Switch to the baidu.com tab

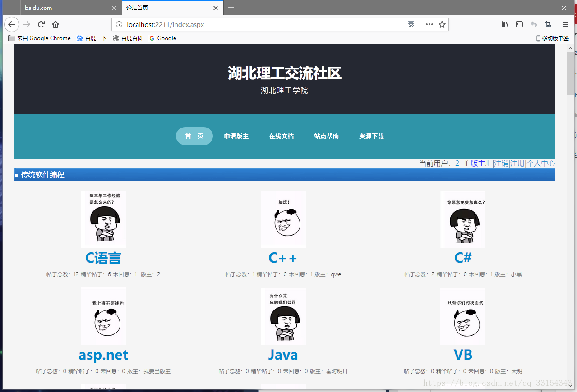(x=71, y=8)
